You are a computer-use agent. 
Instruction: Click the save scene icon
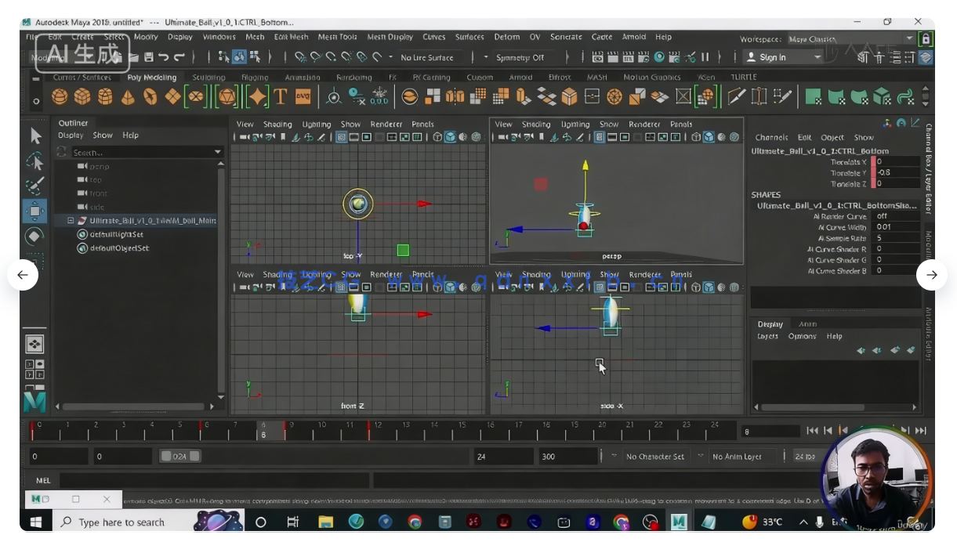pyautogui.click(x=148, y=57)
